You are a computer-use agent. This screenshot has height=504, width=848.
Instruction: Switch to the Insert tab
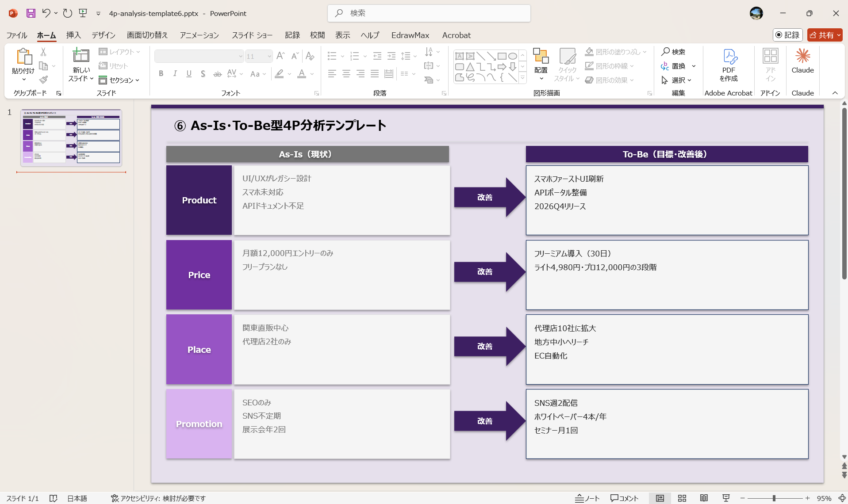(x=73, y=35)
